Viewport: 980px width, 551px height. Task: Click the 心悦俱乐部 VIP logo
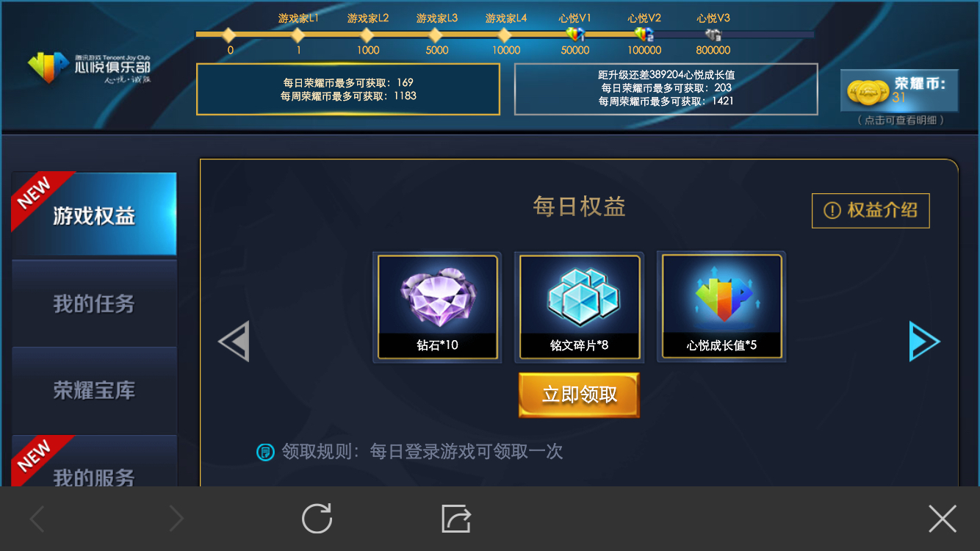pos(90,67)
